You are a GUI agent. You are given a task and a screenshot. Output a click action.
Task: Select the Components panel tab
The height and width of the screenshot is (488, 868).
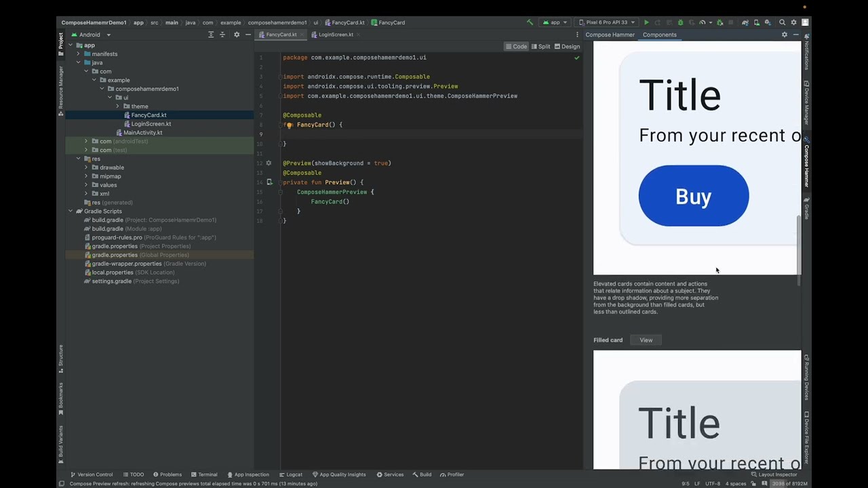coord(660,35)
